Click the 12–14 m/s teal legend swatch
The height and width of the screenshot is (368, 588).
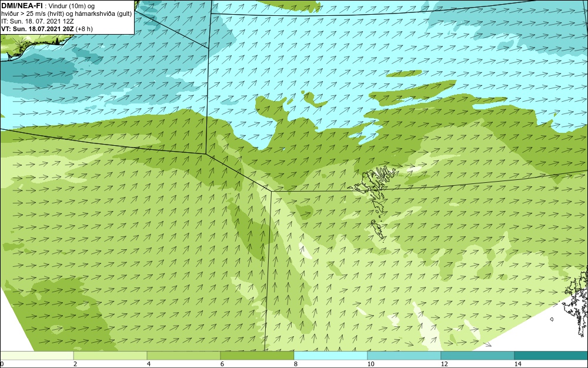477,356
